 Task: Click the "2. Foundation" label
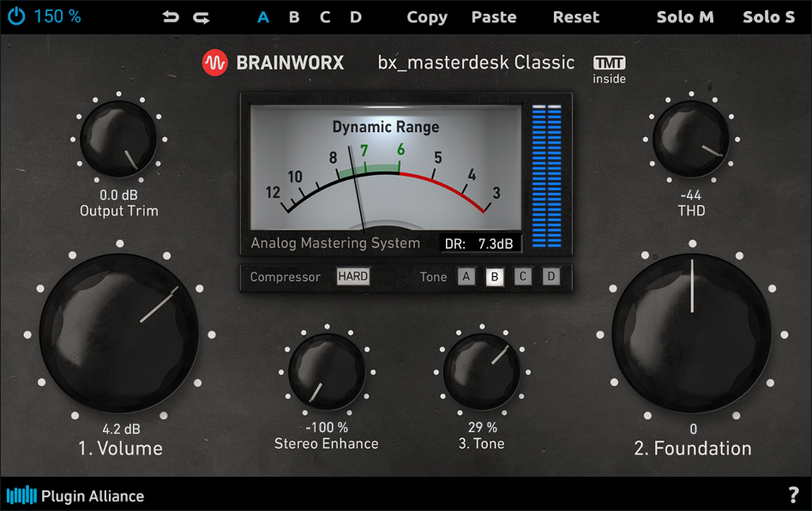coord(692,448)
